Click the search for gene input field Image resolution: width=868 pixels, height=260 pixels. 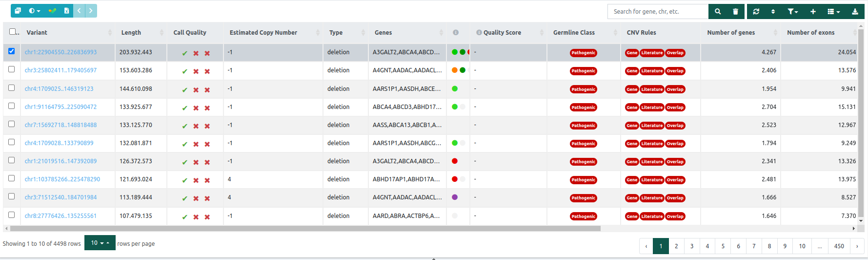click(x=657, y=11)
